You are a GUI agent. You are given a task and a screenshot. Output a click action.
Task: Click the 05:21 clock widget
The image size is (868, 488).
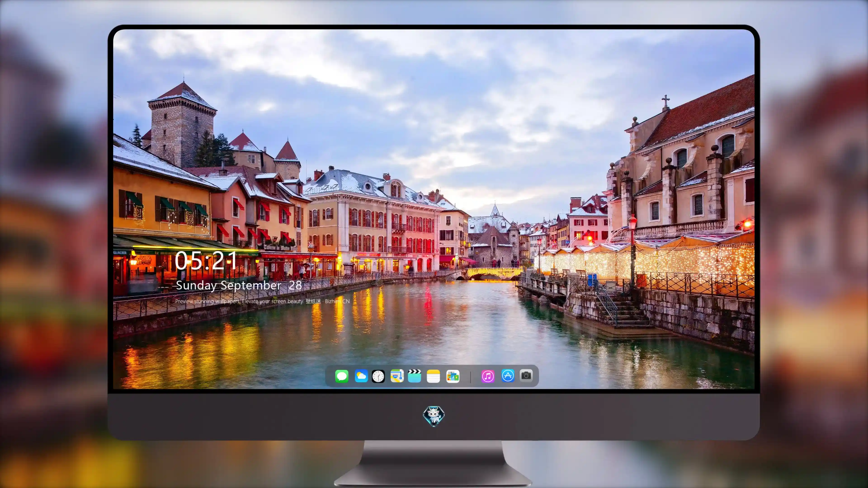tap(205, 260)
